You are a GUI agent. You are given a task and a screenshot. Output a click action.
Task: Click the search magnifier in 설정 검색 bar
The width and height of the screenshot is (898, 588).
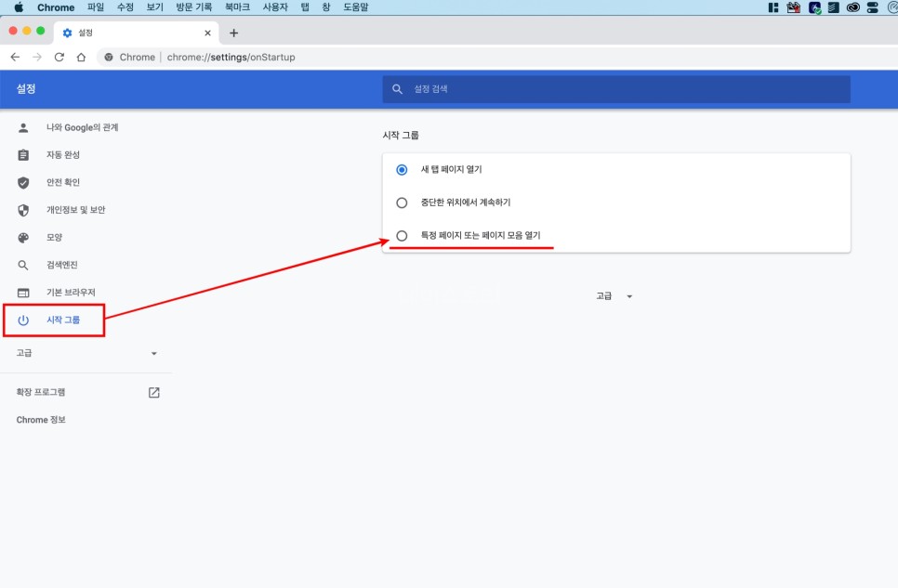[397, 89]
